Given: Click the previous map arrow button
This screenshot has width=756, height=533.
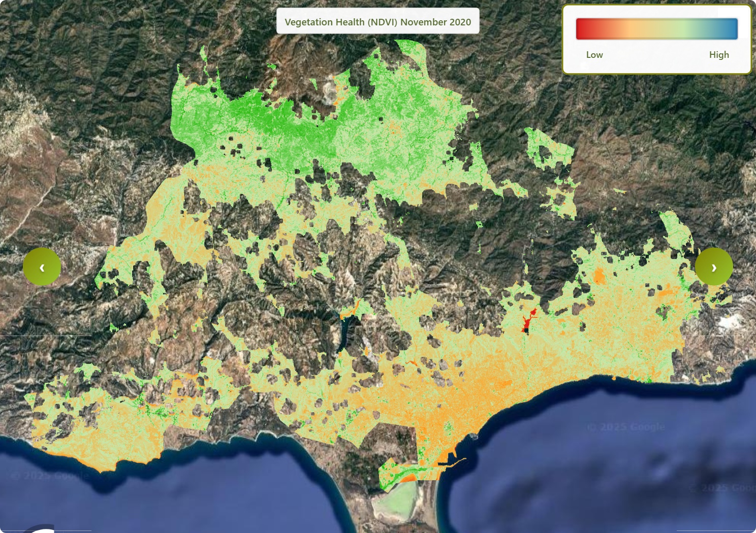Looking at the screenshot, I should pos(42,267).
